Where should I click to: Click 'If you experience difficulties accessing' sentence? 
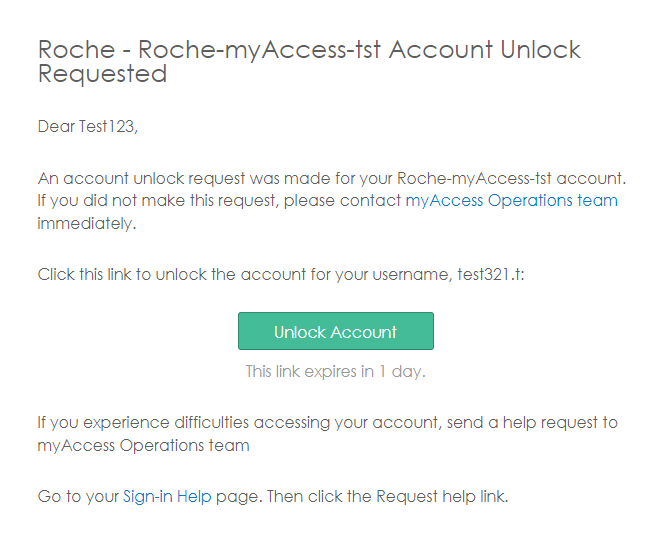(x=200, y=423)
